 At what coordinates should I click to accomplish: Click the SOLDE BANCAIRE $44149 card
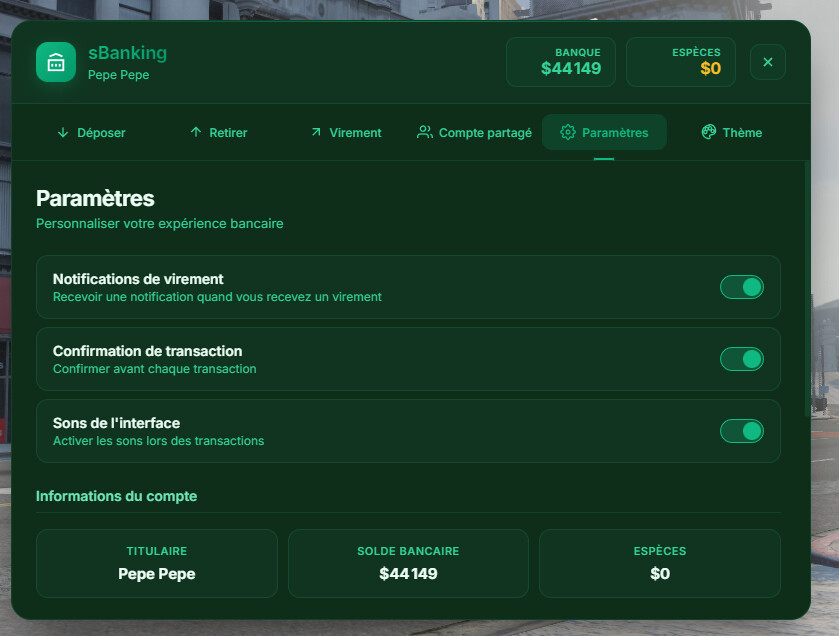(408, 563)
